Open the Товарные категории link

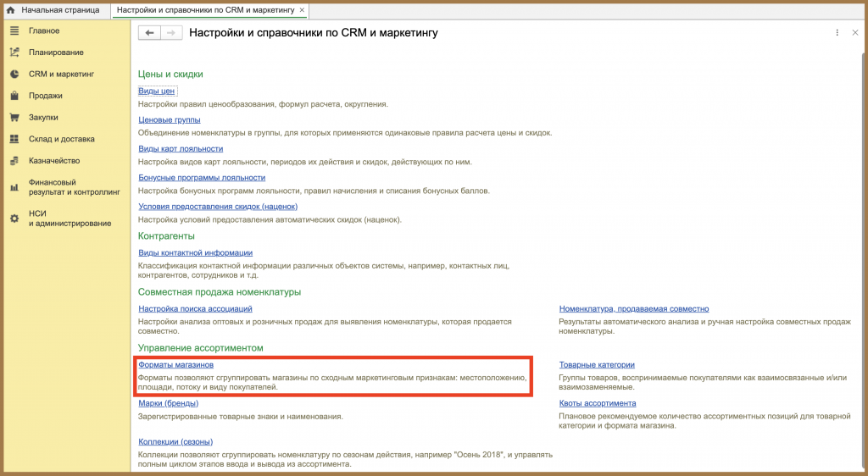597,365
